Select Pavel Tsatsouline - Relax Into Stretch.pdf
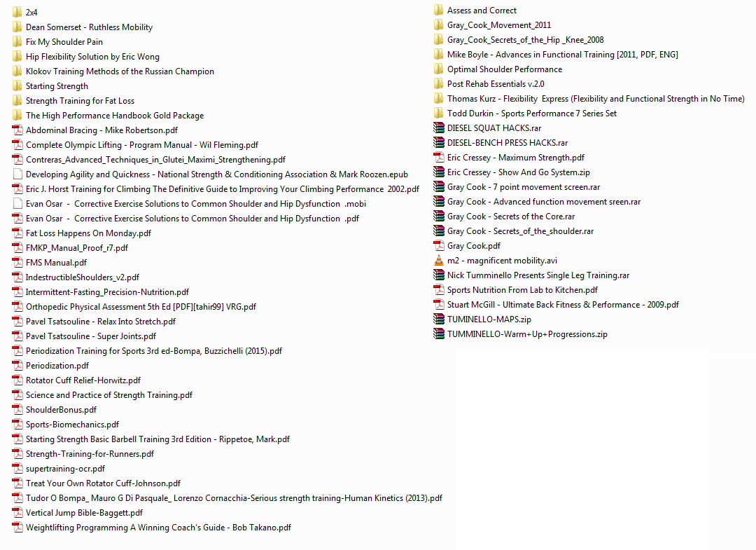756x550 pixels. [101, 322]
